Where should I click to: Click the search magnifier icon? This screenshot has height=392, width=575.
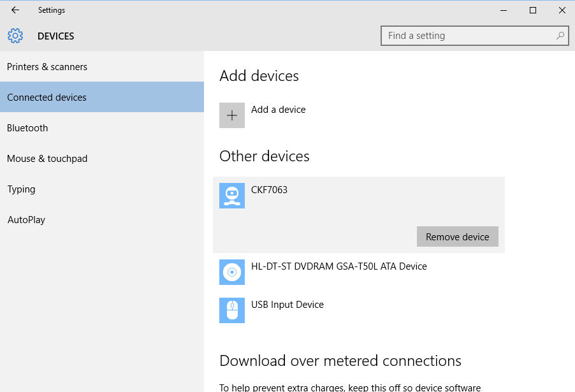(x=560, y=36)
